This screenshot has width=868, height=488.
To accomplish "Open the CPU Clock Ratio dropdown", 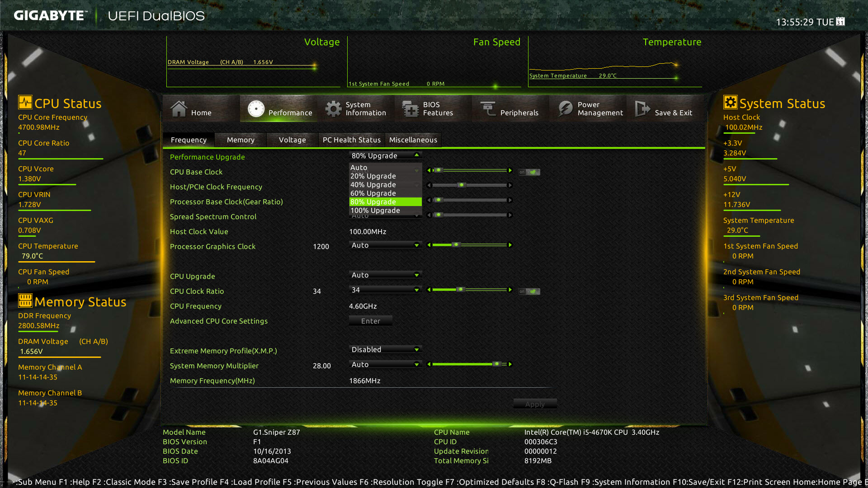I will click(385, 290).
